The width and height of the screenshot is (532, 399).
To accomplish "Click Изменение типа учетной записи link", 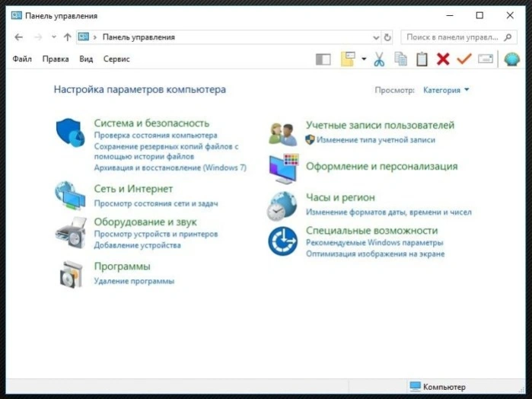I will [375, 140].
